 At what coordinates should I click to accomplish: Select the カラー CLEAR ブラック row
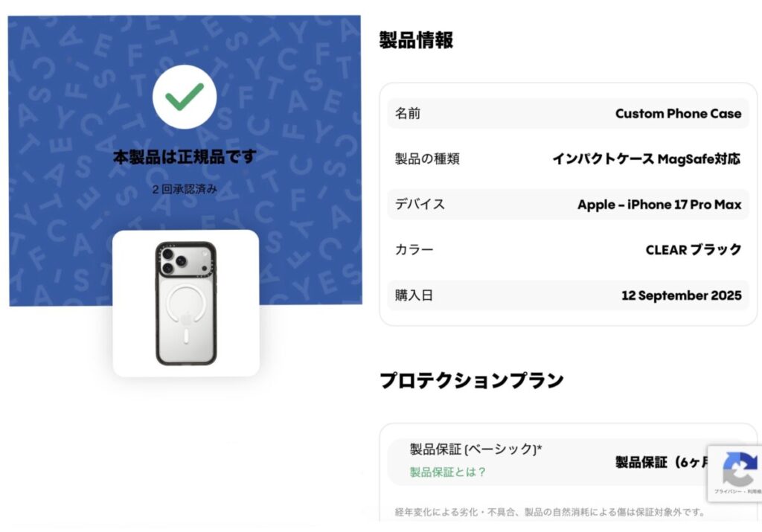click(567, 250)
